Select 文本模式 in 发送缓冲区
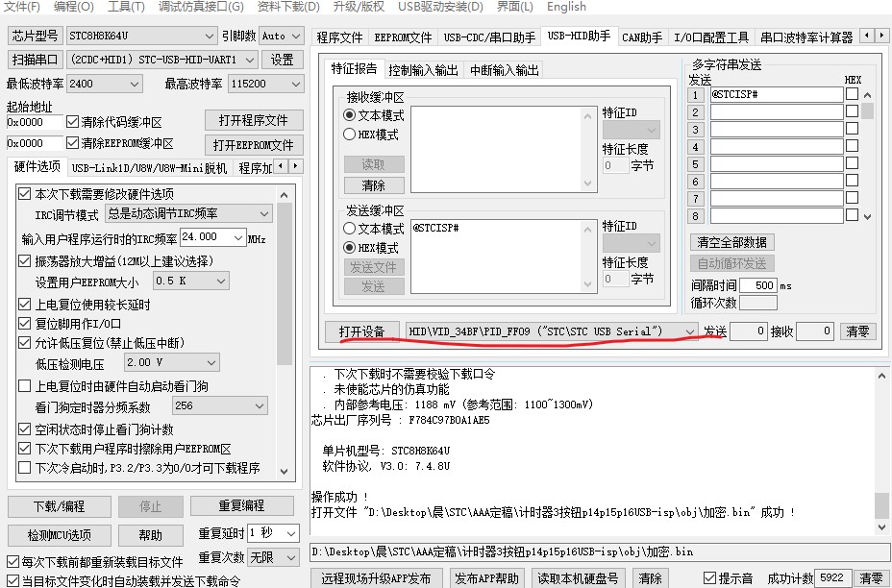This screenshot has width=892, height=588. (349, 229)
